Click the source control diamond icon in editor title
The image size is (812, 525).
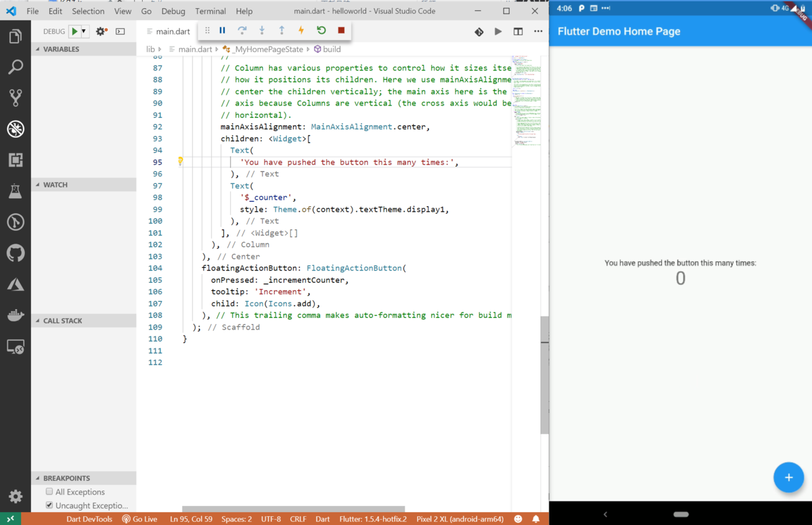479,31
